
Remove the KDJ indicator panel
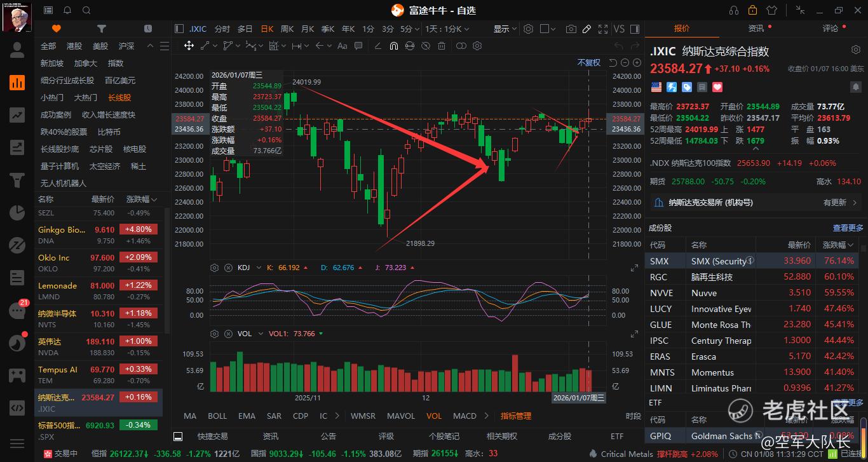coord(228,268)
